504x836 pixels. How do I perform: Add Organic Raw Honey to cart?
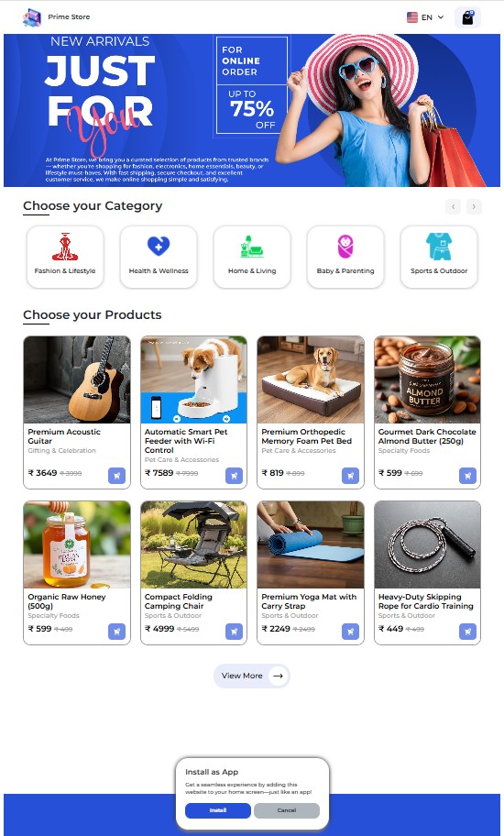(116, 632)
